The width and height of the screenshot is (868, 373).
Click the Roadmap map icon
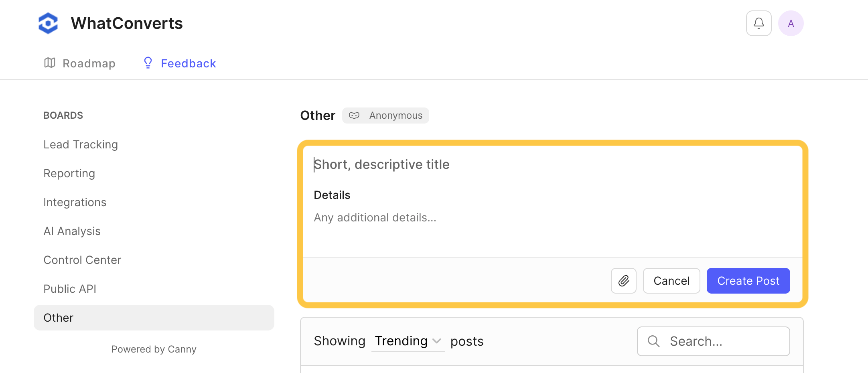[50, 63]
